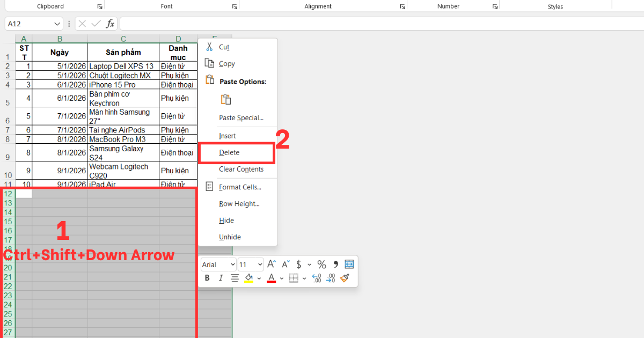
Task: Click Decrease Font Size in mini toolbar
Action: tap(286, 264)
